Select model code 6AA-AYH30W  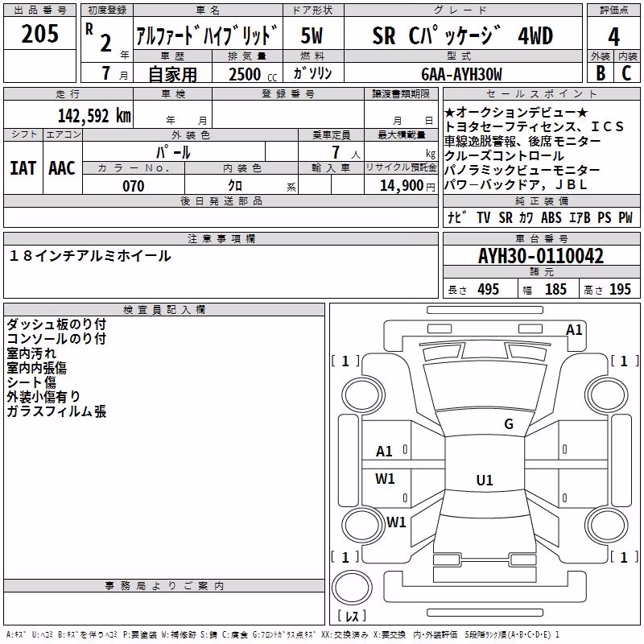point(461,74)
